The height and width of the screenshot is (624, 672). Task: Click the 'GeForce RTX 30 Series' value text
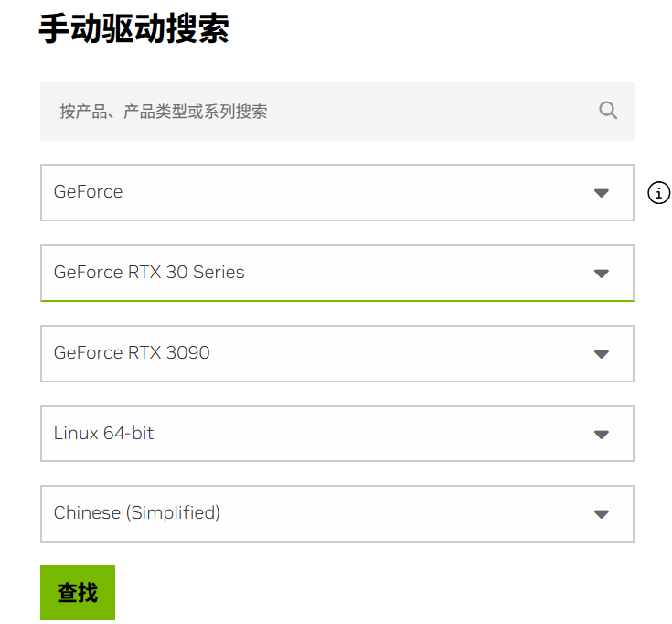tap(149, 273)
